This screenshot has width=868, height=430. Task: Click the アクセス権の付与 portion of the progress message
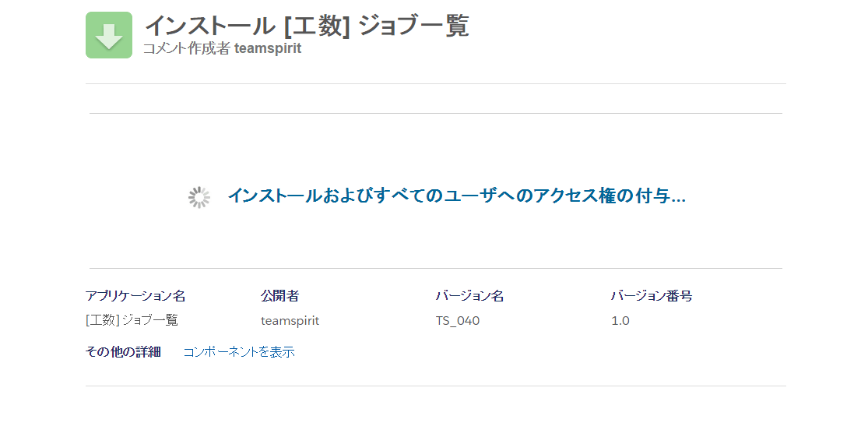(602, 196)
